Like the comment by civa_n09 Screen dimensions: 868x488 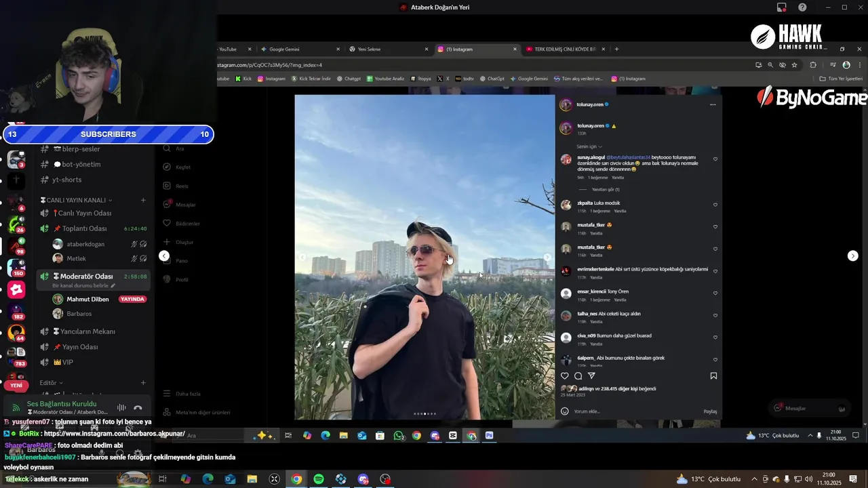(x=715, y=338)
